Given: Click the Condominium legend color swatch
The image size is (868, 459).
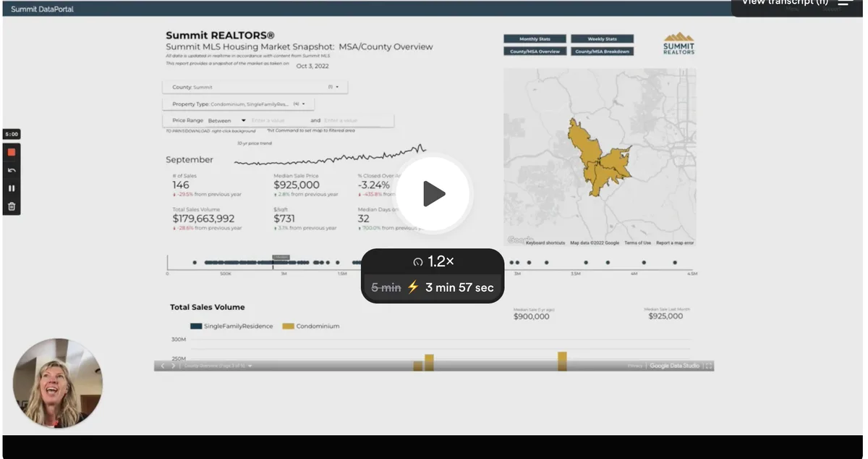Looking at the screenshot, I should click(x=288, y=327).
